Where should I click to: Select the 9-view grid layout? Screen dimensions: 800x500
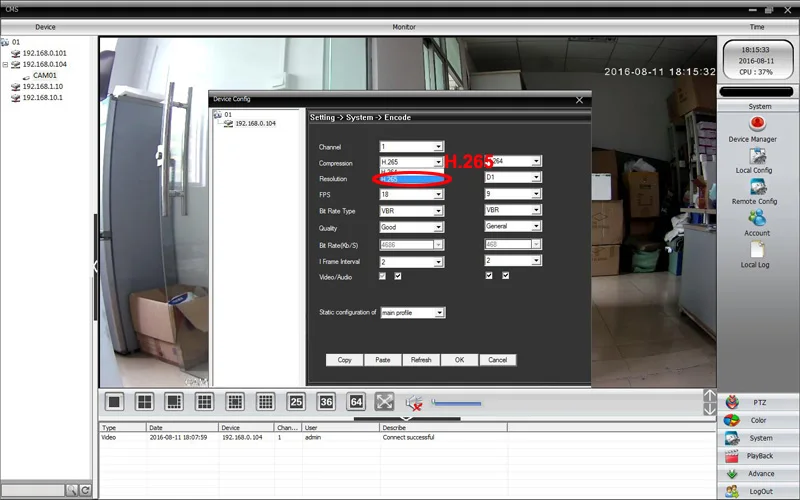click(205, 402)
